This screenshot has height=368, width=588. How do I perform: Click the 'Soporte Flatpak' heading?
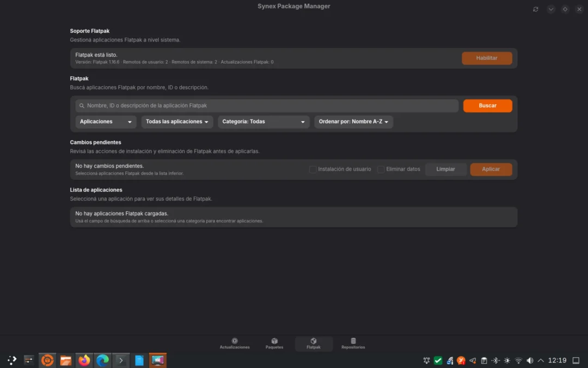click(90, 31)
